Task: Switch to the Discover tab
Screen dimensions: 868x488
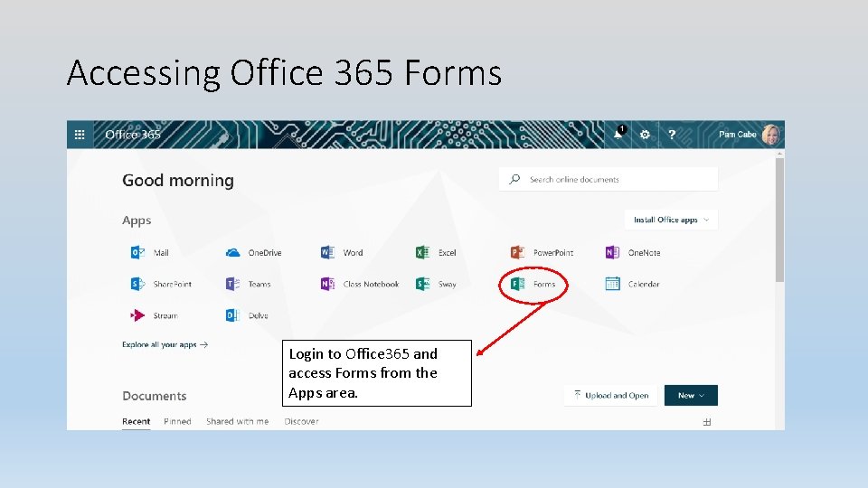Action: click(301, 422)
